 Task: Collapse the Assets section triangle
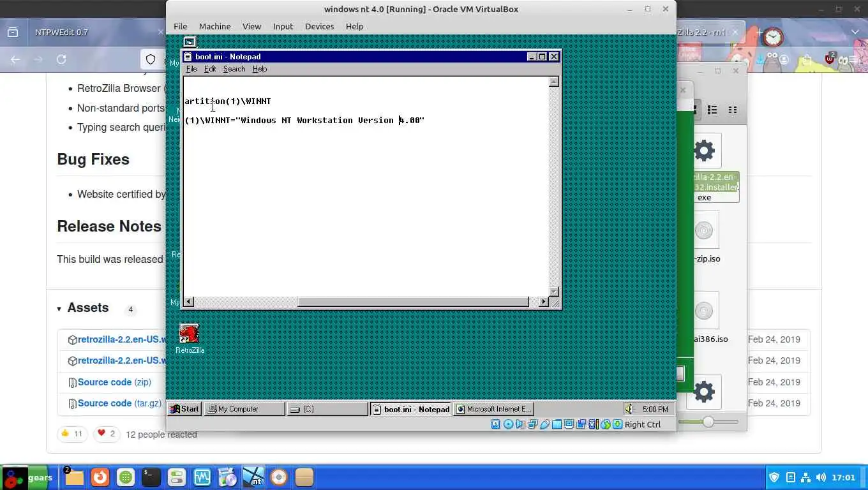59,309
